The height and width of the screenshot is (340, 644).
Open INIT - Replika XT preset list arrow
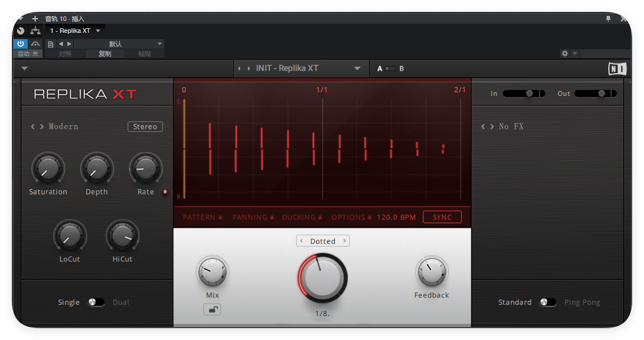click(357, 69)
